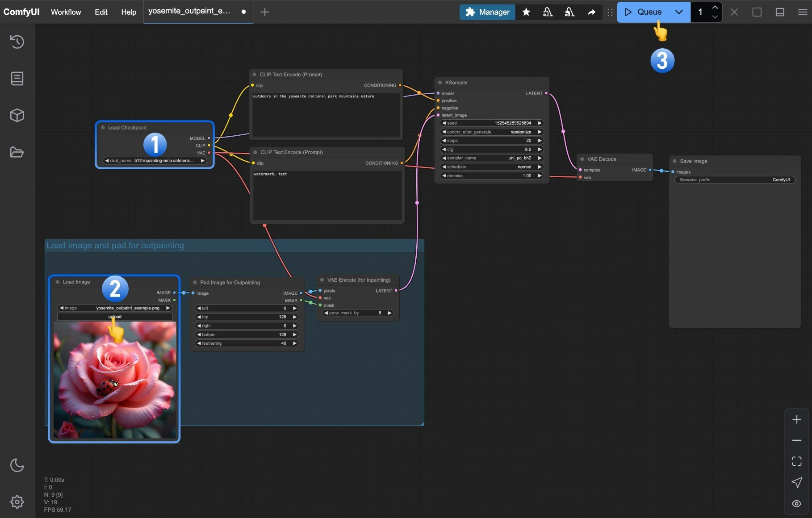Toggle the bottom panel layout view
This screenshot has height=518, width=812.
click(x=779, y=12)
